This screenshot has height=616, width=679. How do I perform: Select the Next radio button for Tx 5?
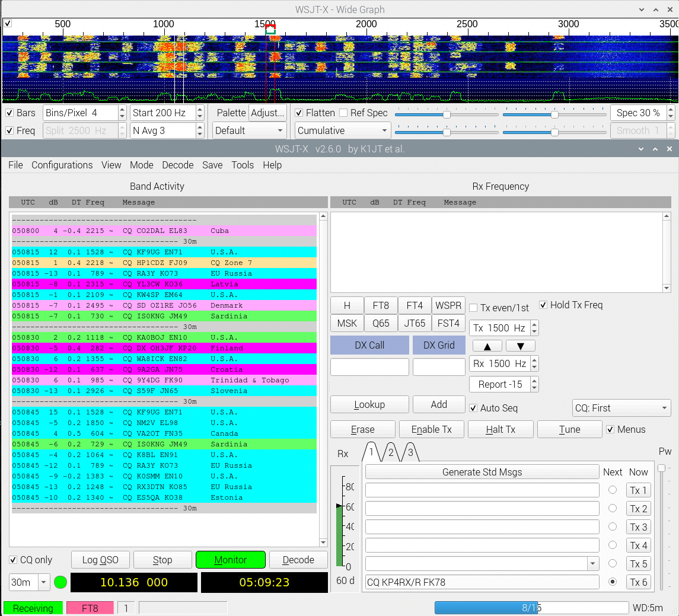(613, 564)
